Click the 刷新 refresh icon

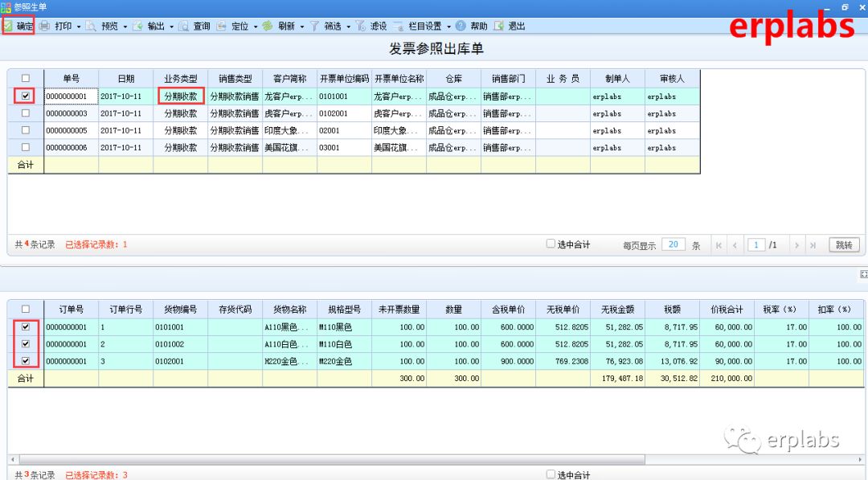(x=268, y=26)
